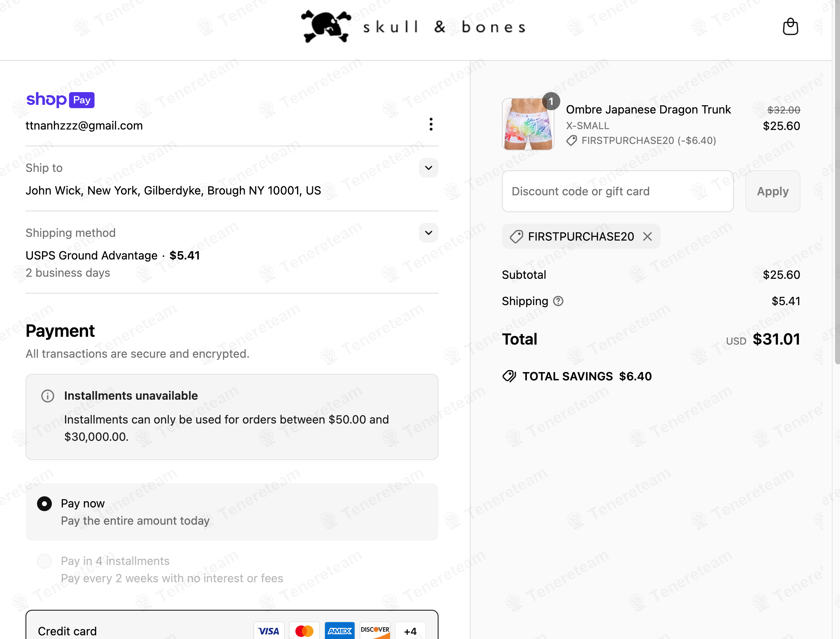This screenshot has height=639, width=840.
Task: Click the FIRSTPURCHASE20 discount tag
Action: pos(580,236)
